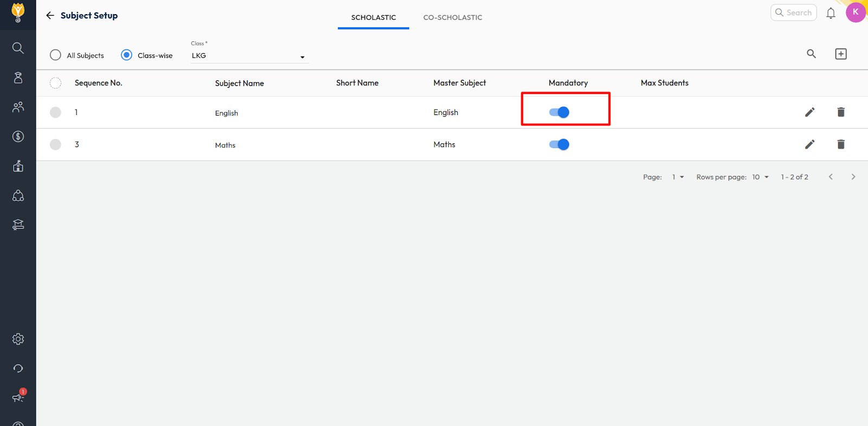Select the SCHOLASTIC tab
This screenshot has width=868, height=426.
click(373, 17)
